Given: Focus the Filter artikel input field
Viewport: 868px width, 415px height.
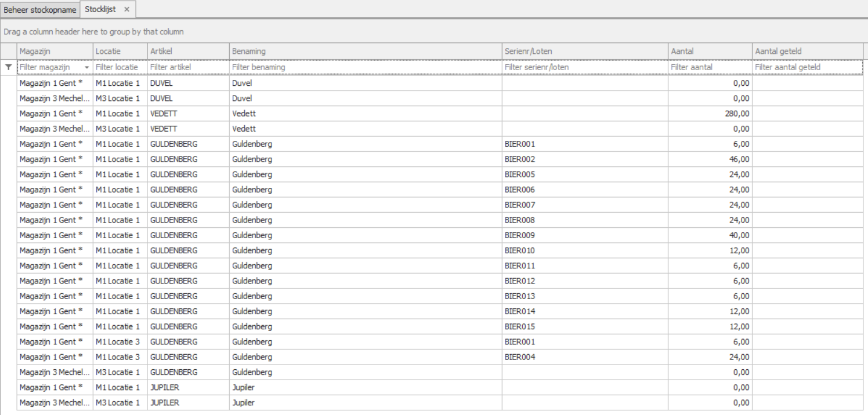Looking at the screenshot, I should pyautogui.click(x=187, y=67).
